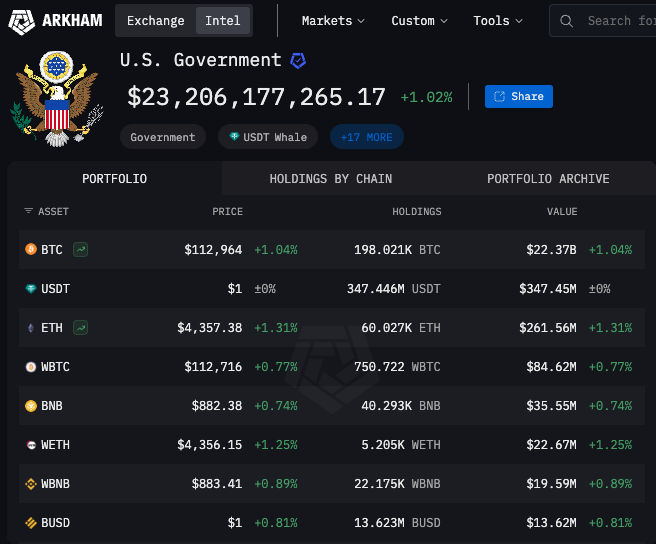Expand the Custom dropdown menu
The height and width of the screenshot is (544, 656).
pyautogui.click(x=419, y=21)
